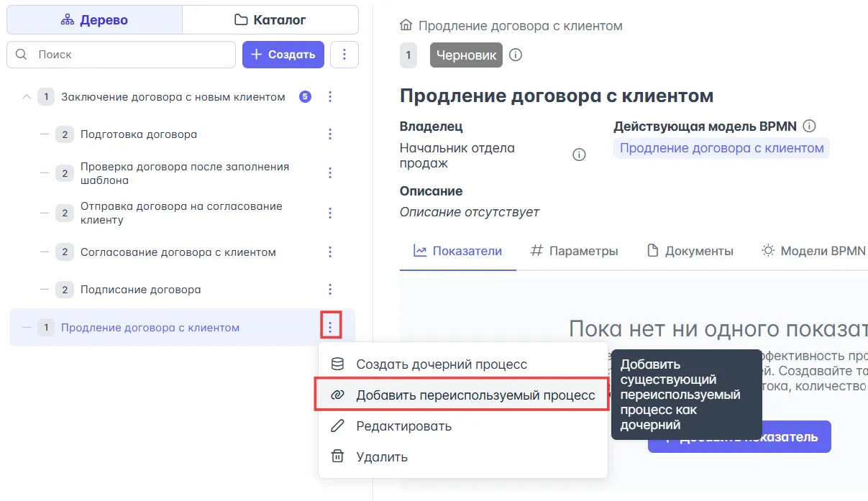Viewport: 868px width, 501px height.
Task: Select Создать дочерний процесс menu item
Action: click(x=441, y=364)
